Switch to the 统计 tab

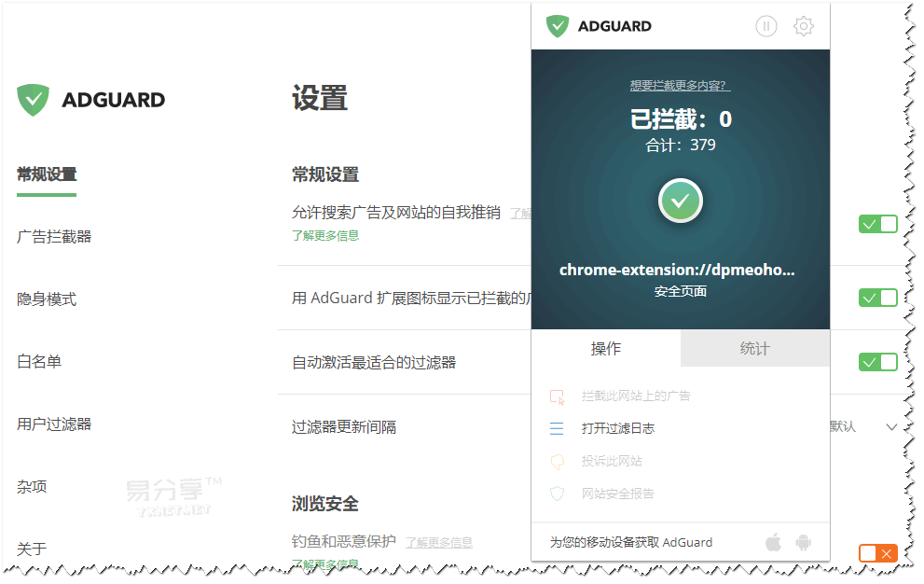click(754, 348)
